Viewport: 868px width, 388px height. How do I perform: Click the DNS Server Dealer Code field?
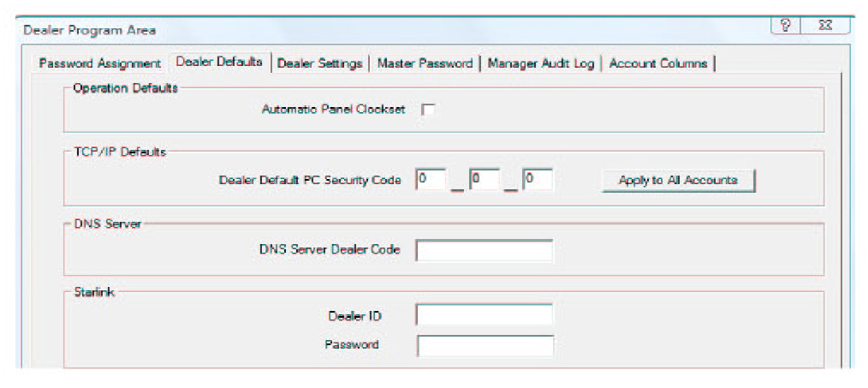(x=485, y=250)
